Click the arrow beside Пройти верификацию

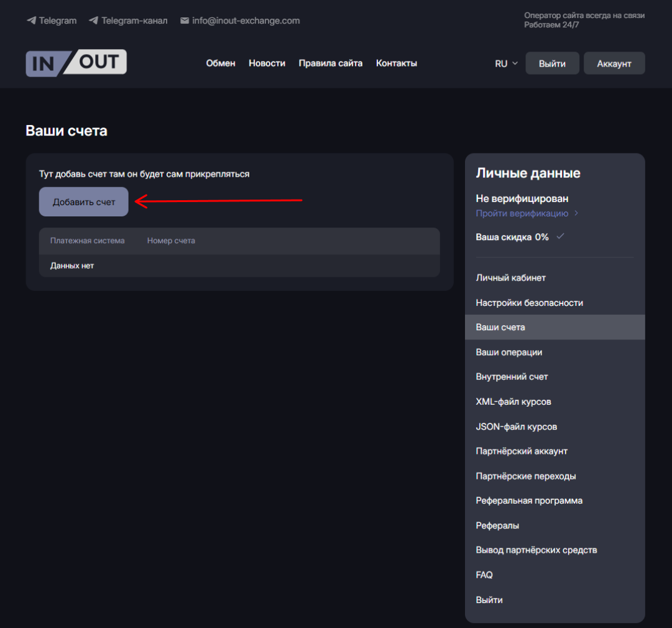coord(576,213)
